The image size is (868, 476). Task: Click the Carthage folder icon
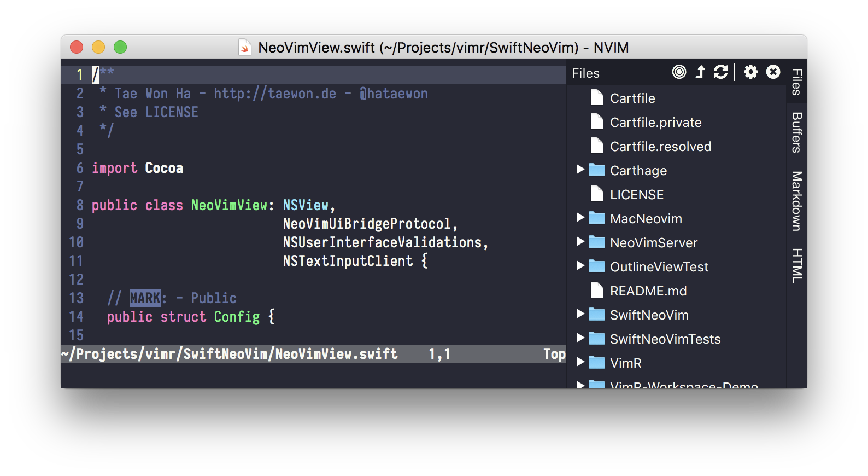coord(597,170)
